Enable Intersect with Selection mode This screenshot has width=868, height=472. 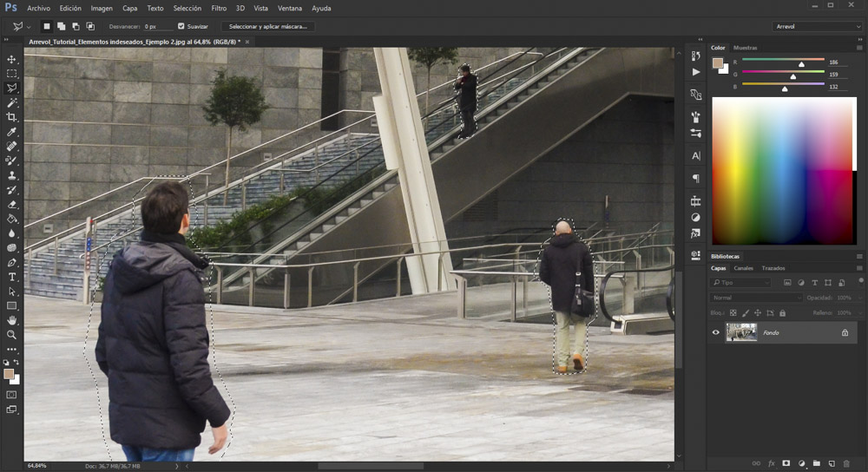pyautogui.click(x=90, y=26)
